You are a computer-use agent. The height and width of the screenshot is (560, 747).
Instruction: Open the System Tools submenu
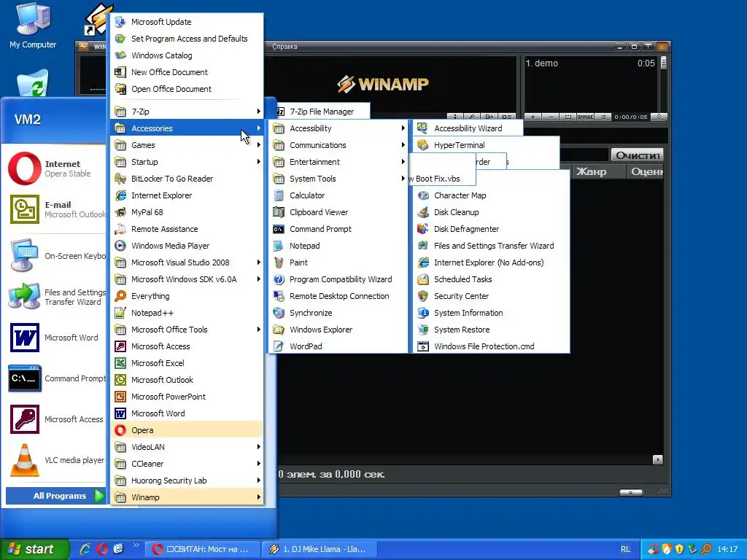point(338,179)
